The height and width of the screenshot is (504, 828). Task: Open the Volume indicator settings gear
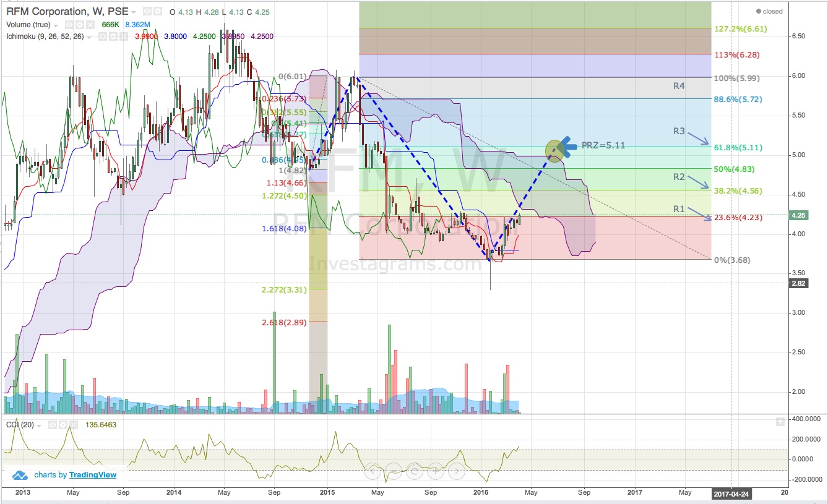pyautogui.click(x=80, y=24)
